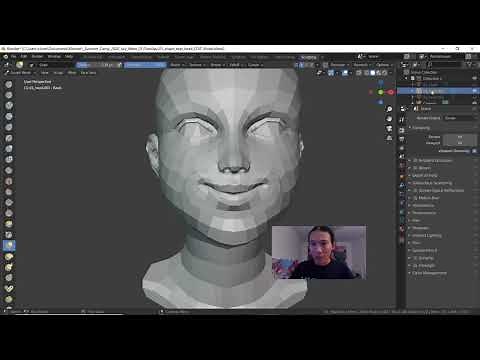
Task: Open the File menu
Action: click(14, 57)
